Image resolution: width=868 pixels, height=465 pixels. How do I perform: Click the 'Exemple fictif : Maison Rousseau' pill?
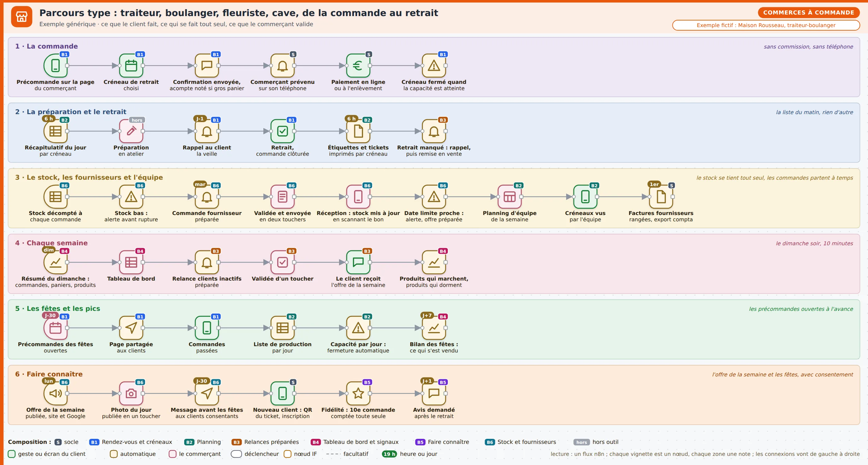point(766,25)
